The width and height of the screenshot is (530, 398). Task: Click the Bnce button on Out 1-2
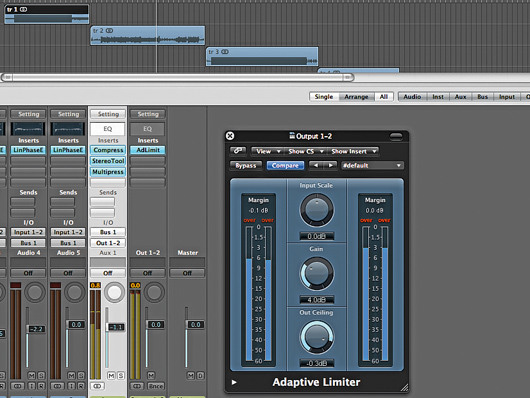pyautogui.click(x=155, y=386)
